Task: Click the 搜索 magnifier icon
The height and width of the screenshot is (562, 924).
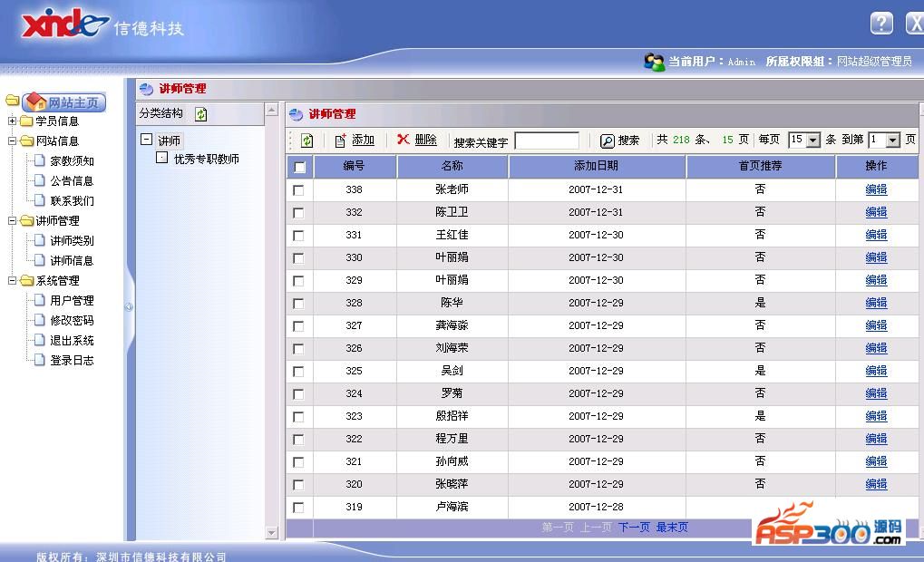Action: [608, 140]
